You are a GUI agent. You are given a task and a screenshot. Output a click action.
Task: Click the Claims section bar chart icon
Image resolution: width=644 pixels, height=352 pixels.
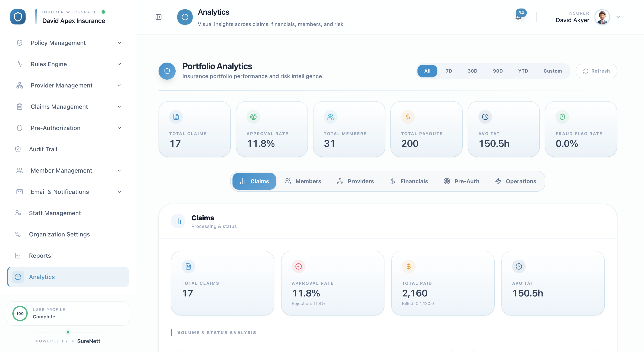tap(178, 221)
